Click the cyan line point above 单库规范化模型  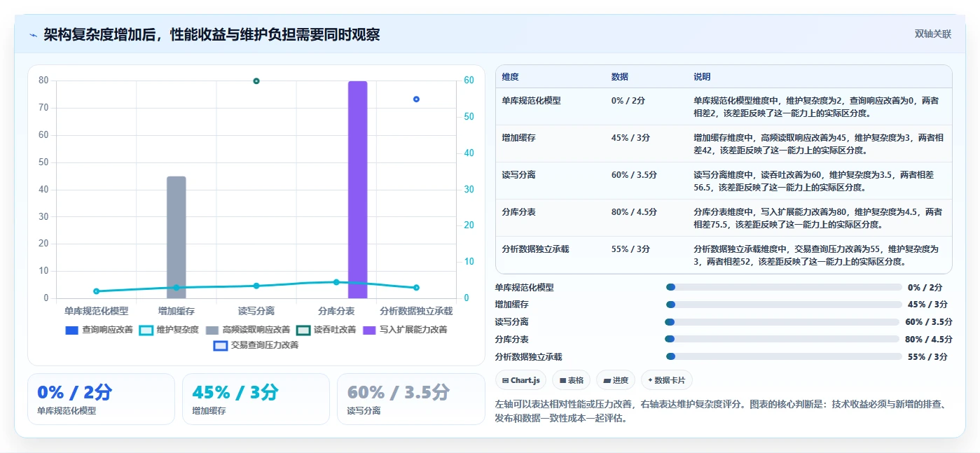pos(97,291)
